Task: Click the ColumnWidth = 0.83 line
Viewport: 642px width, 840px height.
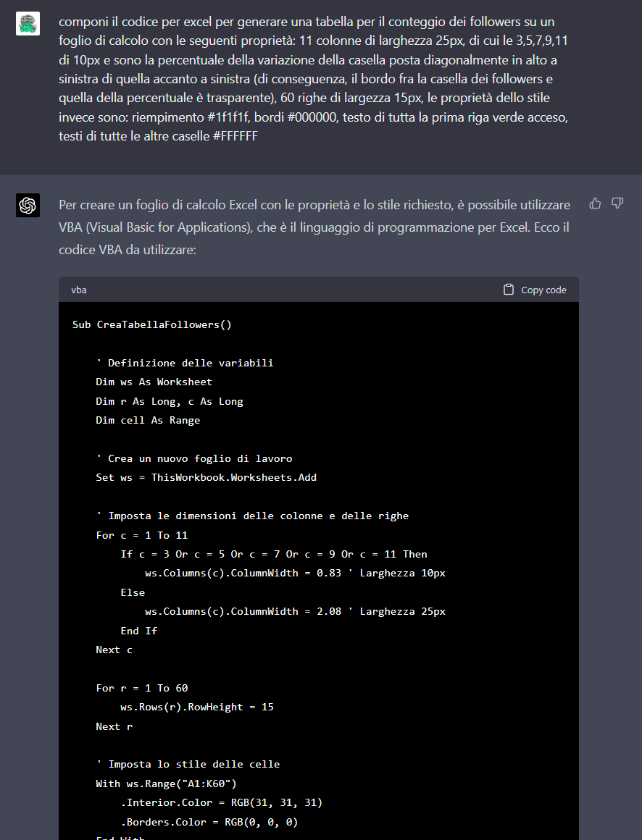Action: point(296,574)
